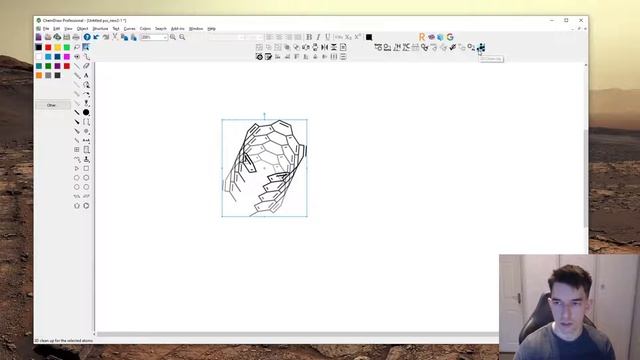Screen dimensions: 640x360
Task: Click the Google G search icon
Action: tap(450, 37)
